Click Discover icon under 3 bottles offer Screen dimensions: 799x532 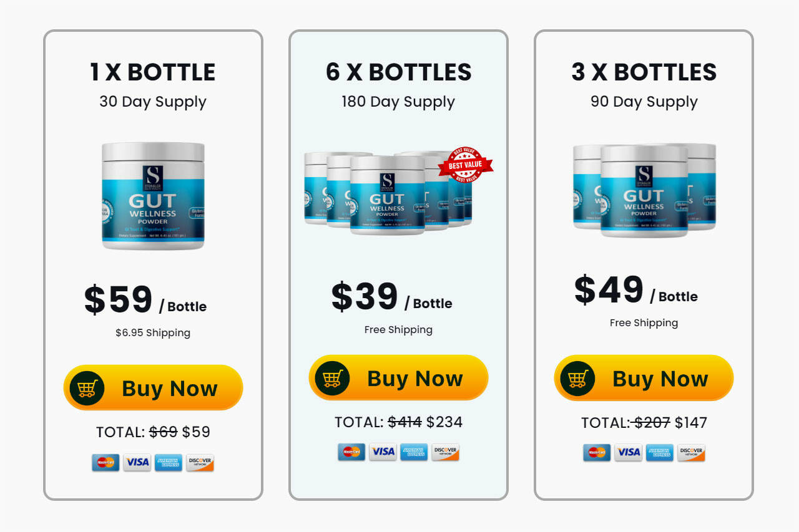pyautogui.click(x=691, y=452)
